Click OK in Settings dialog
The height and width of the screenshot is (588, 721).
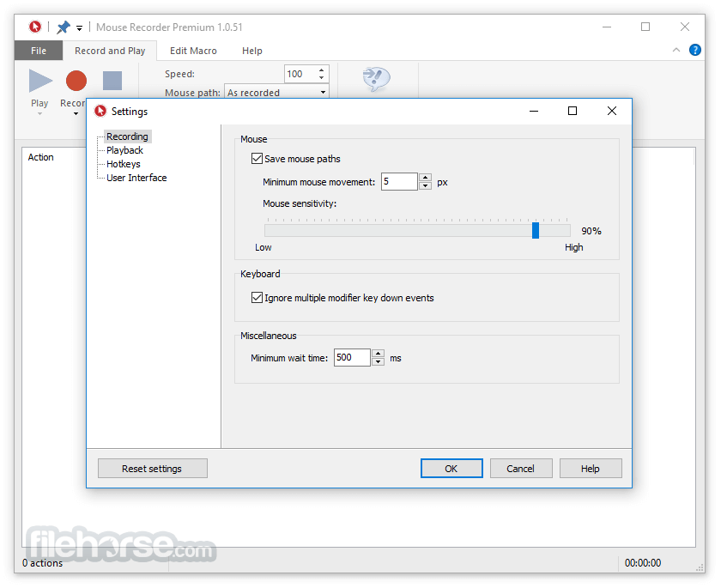451,469
